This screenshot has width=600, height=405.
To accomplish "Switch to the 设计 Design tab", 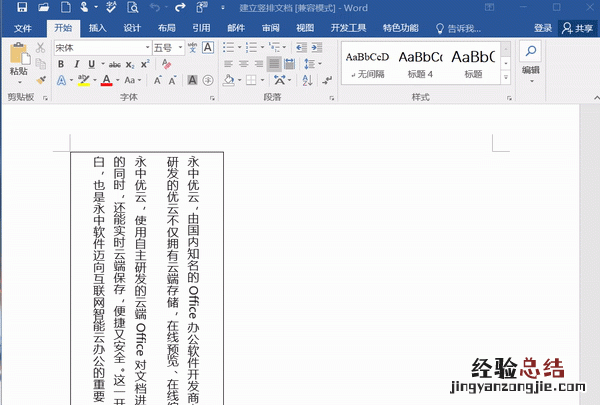I will pyautogui.click(x=132, y=28).
